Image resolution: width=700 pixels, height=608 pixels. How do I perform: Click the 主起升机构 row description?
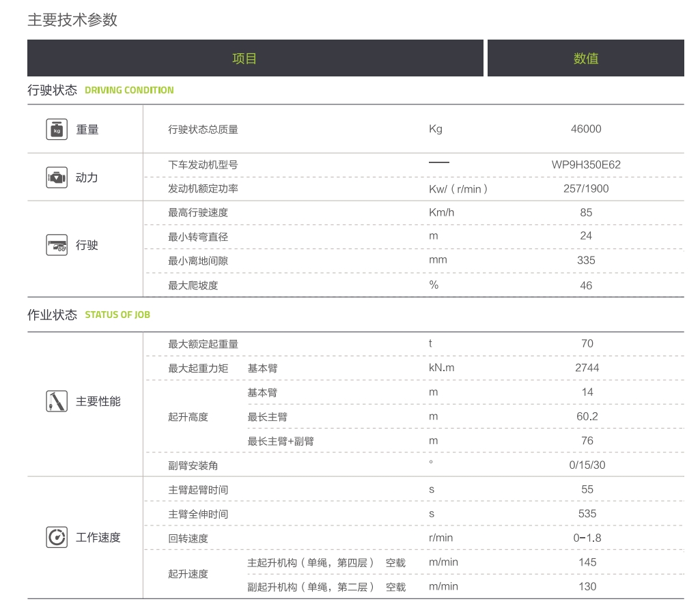click(x=327, y=563)
